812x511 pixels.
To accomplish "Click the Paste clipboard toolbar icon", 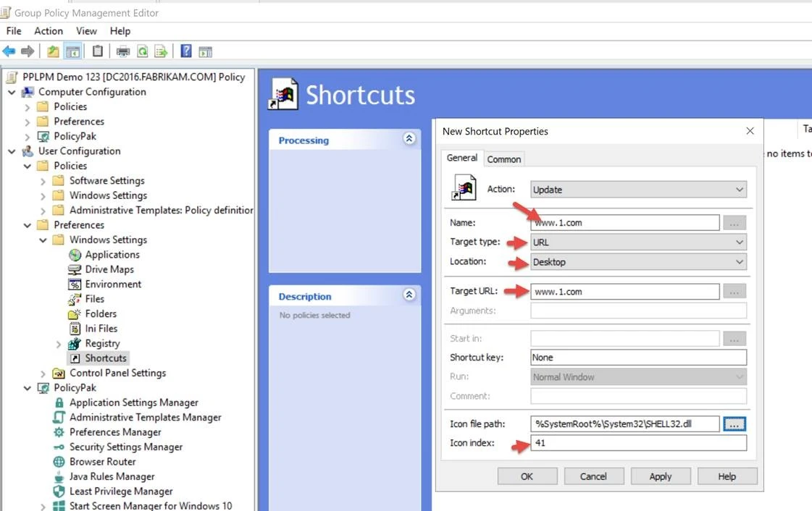I will tap(97, 51).
